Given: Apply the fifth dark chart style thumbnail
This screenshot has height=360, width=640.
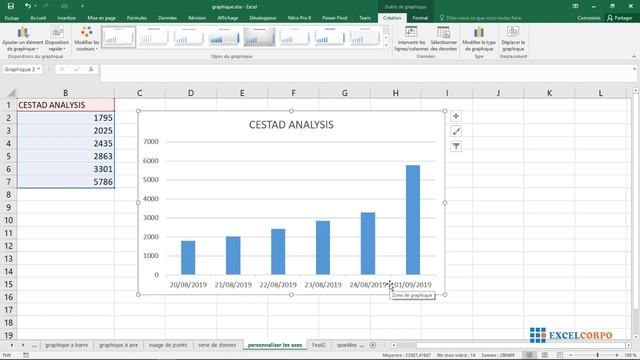Looking at the screenshot, I should pos(259,37).
